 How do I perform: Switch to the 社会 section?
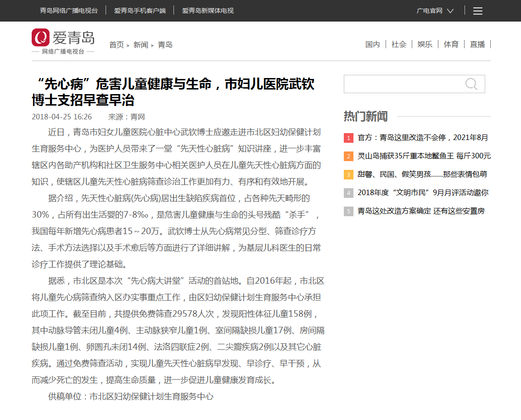pyautogui.click(x=399, y=44)
